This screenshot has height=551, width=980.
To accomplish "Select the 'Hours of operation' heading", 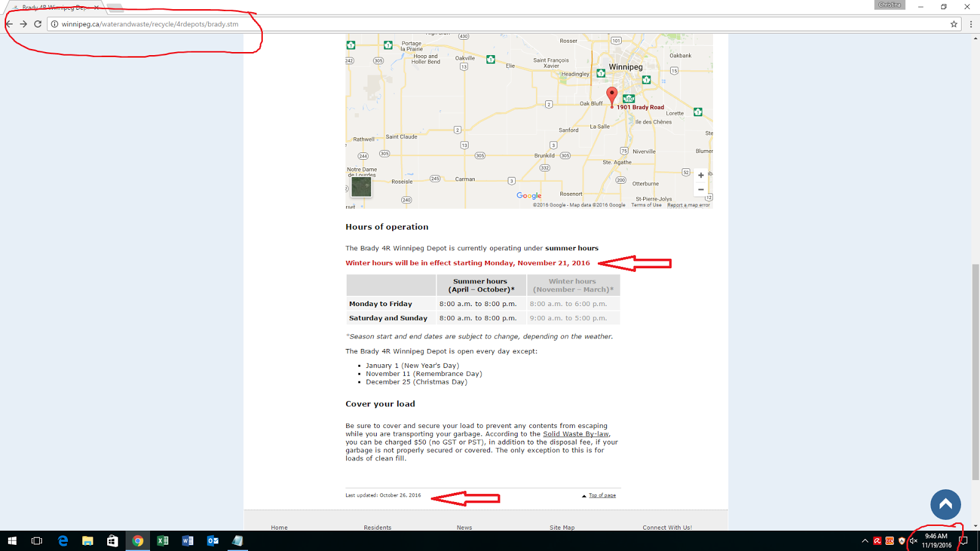I will 387,227.
